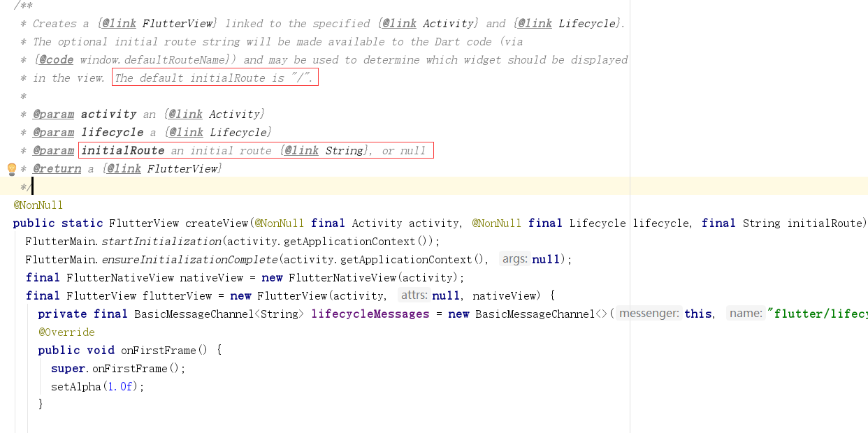Click the @return Javadoc tag

[57, 169]
